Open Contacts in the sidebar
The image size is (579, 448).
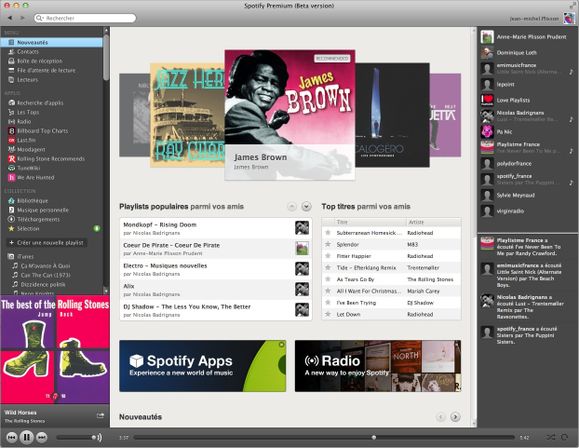(28, 52)
